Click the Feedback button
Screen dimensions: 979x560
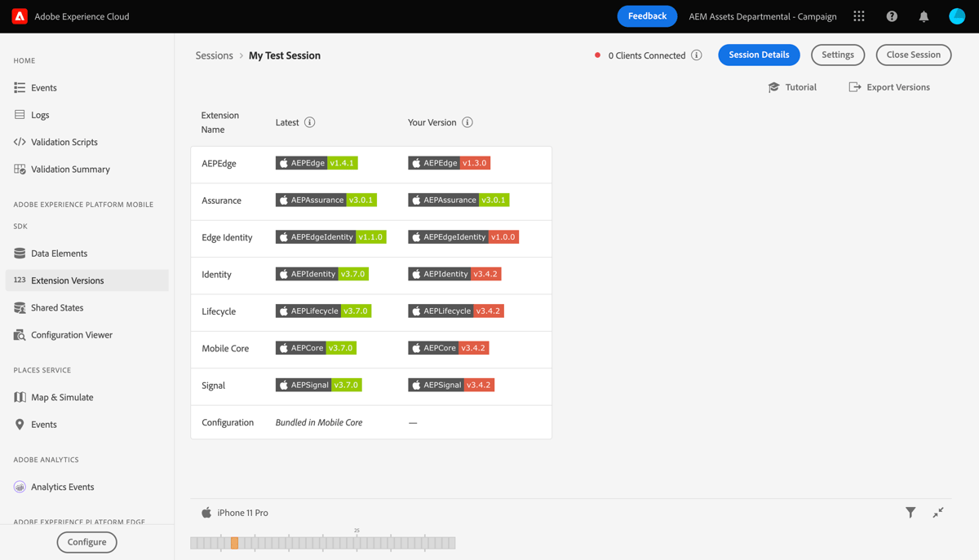(647, 15)
